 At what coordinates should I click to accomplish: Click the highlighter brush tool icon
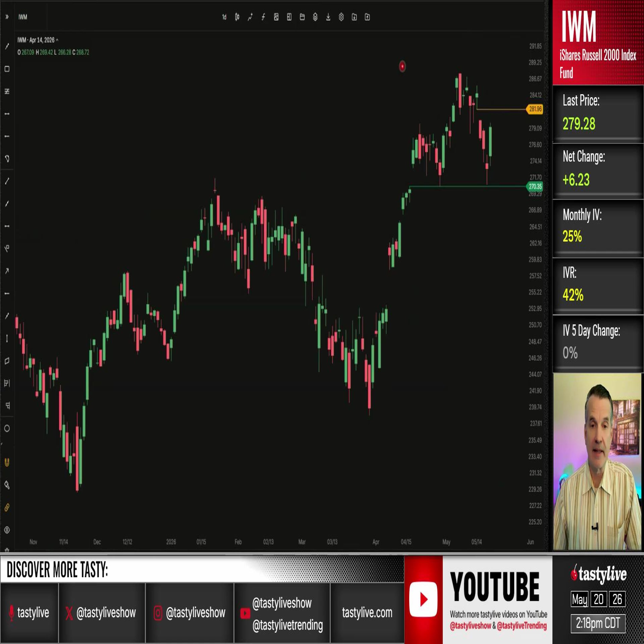tap(7, 485)
